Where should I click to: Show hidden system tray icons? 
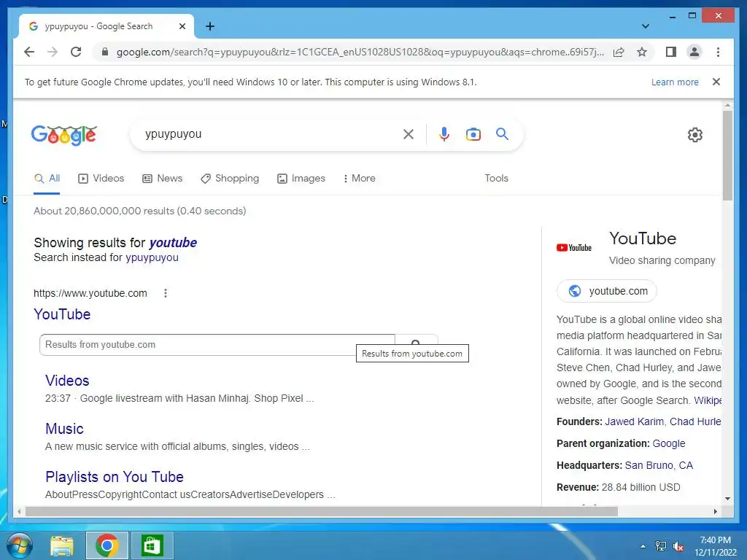click(643, 546)
